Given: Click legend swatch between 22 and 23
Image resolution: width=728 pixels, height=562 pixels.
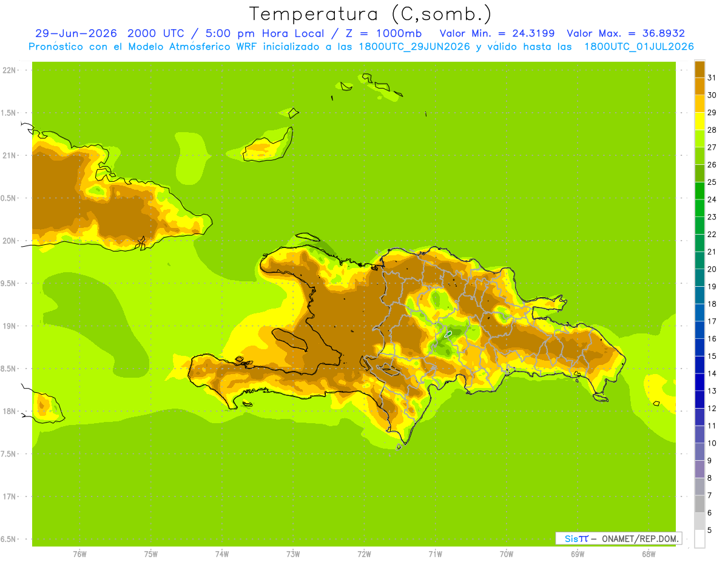Looking at the screenshot, I should click(699, 226).
